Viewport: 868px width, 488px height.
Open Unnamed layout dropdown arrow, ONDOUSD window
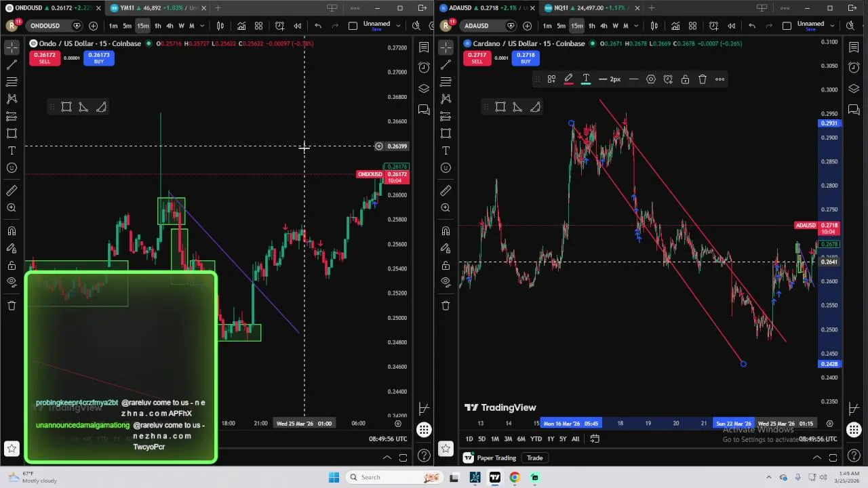(399, 26)
